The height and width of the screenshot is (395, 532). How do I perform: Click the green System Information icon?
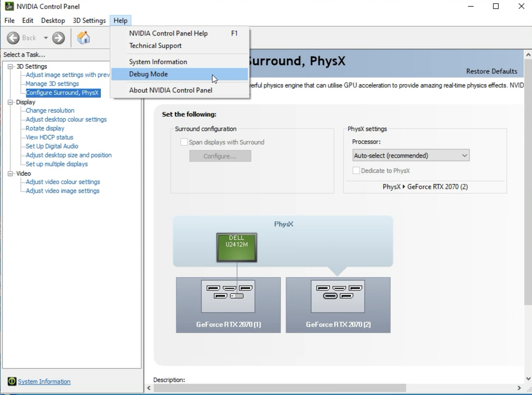point(12,381)
